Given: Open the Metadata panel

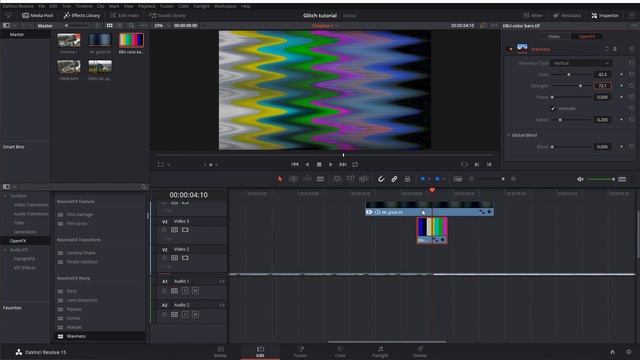Looking at the screenshot, I should point(567,16).
